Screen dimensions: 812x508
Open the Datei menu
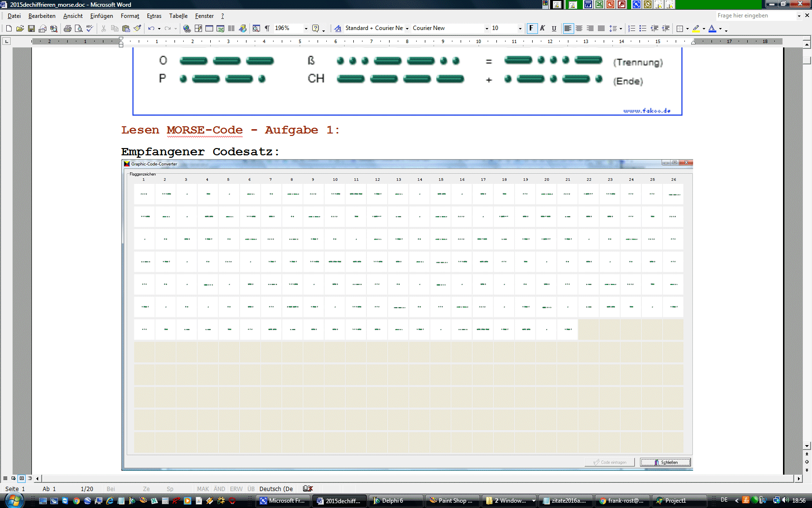coord(14,16)
